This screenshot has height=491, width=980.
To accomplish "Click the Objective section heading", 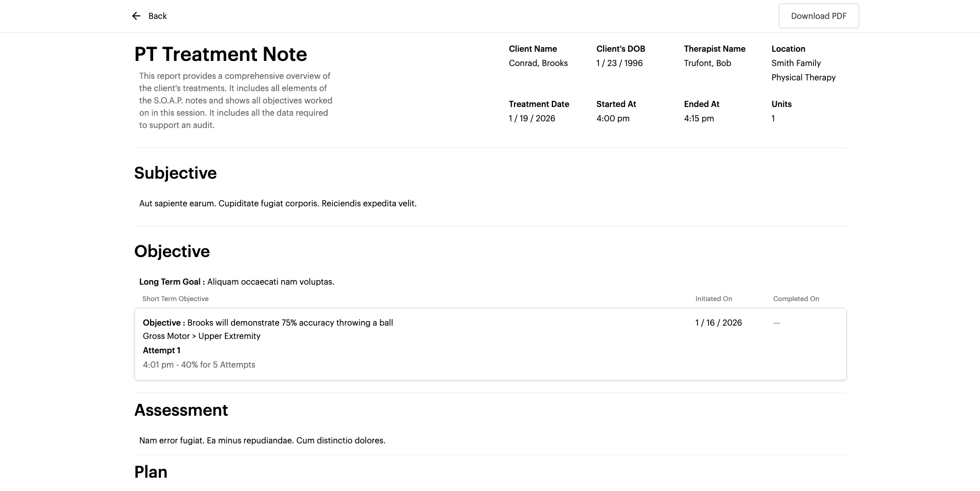I will coord(172,251).
